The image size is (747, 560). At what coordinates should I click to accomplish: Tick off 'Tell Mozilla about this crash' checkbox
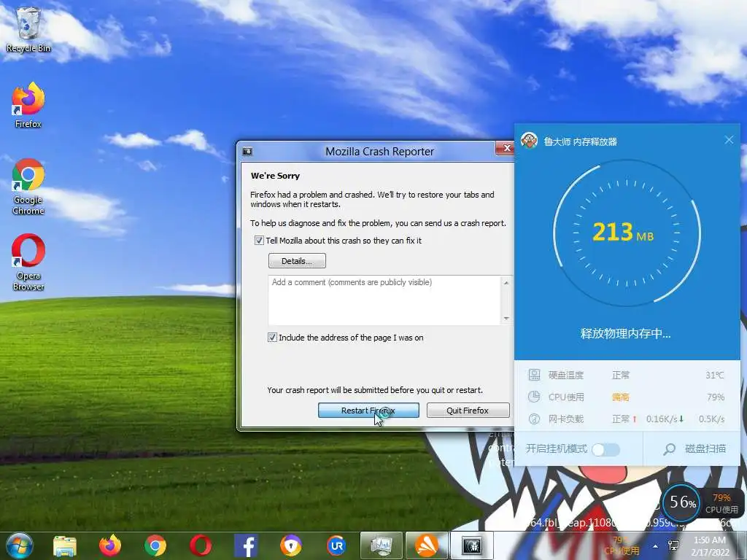click(x=259, y=241)
